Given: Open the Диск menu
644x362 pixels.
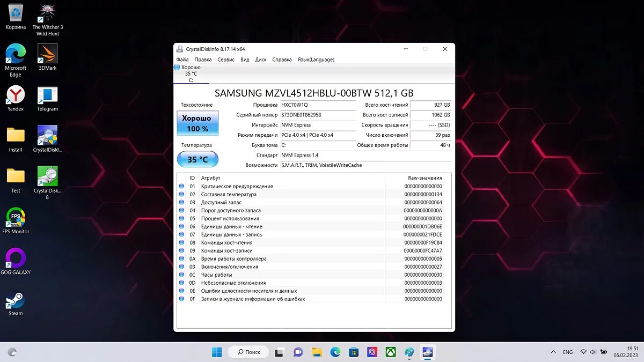Looking at the screenshot, I should 261,60.
